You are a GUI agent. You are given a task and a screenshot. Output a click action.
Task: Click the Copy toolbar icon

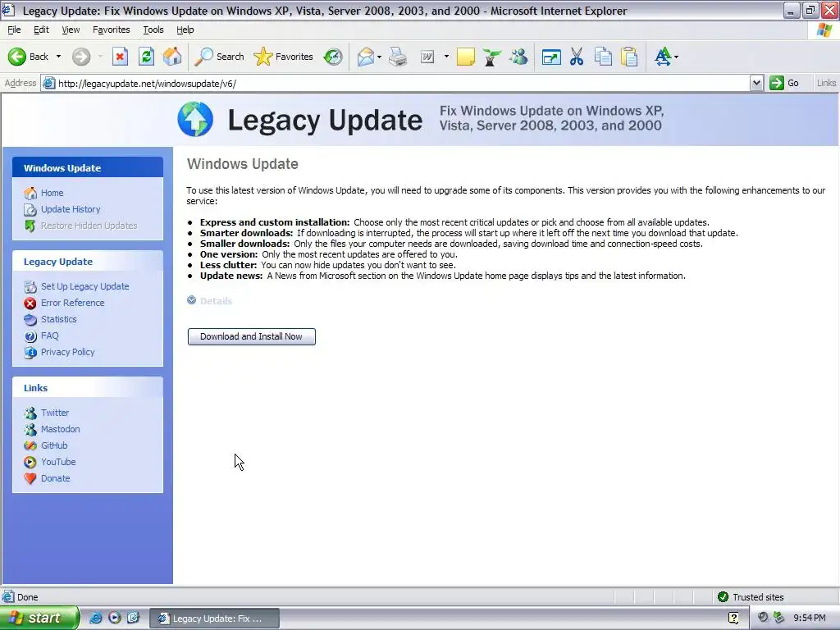pos(603,57)
